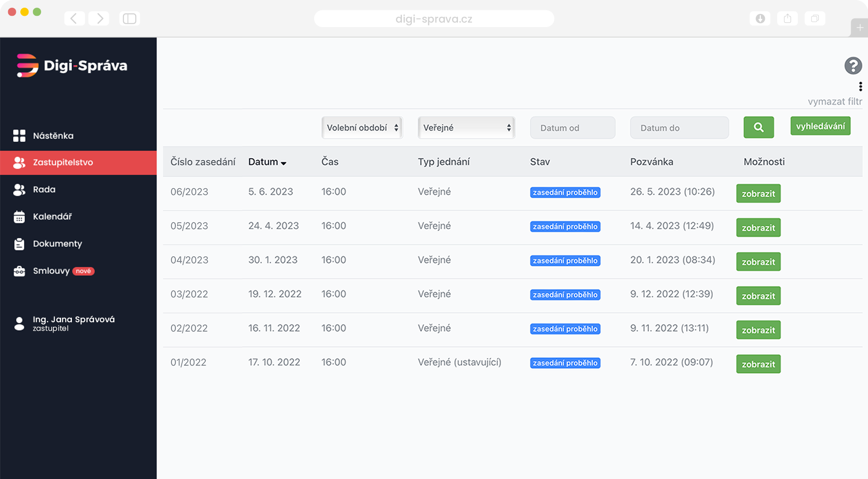Click the browser tabs overview icon

click(815, 19)
